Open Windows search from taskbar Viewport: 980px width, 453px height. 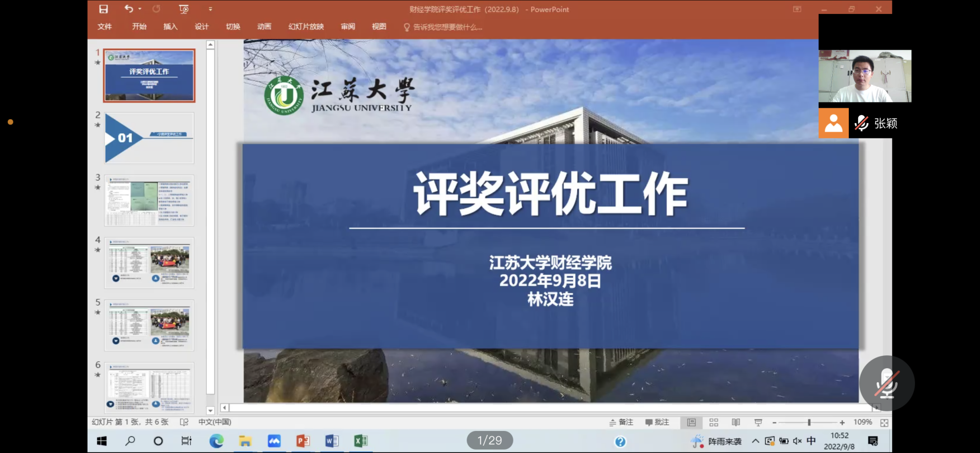click(x=130, y=441)
